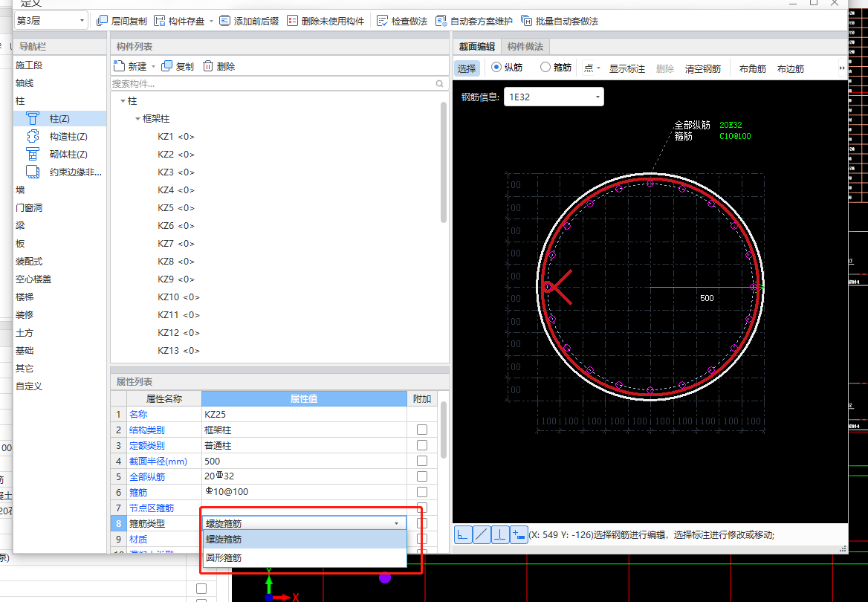This screenshot has height=602, width=868.
Task: Collapse the 框架柱 tree node
Action: click(137, 119)
